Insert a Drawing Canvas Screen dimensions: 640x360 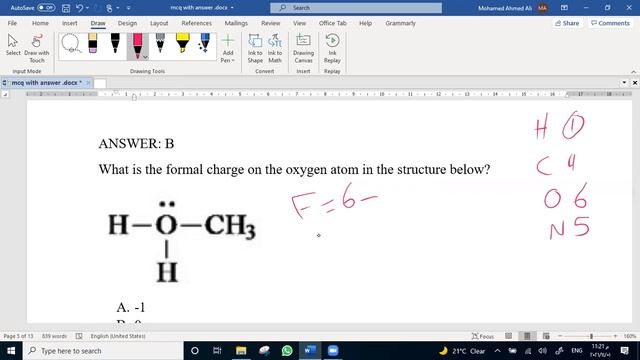[x=303, y=48]
